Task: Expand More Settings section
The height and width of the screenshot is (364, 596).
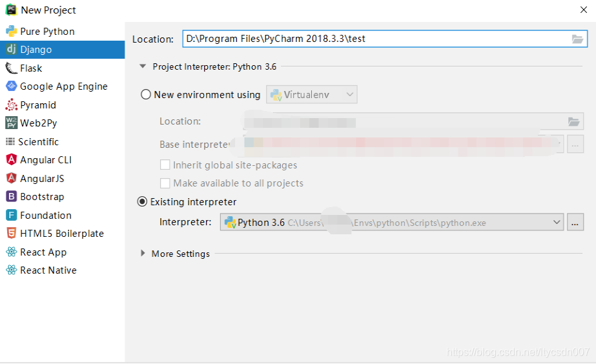Action: (143, 253)
